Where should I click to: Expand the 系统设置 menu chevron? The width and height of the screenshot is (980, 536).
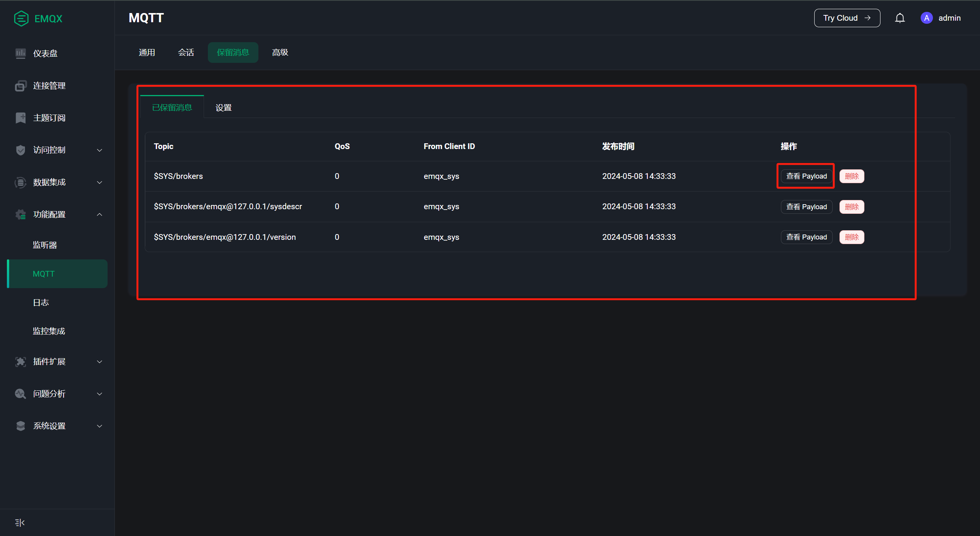(100, 426)
